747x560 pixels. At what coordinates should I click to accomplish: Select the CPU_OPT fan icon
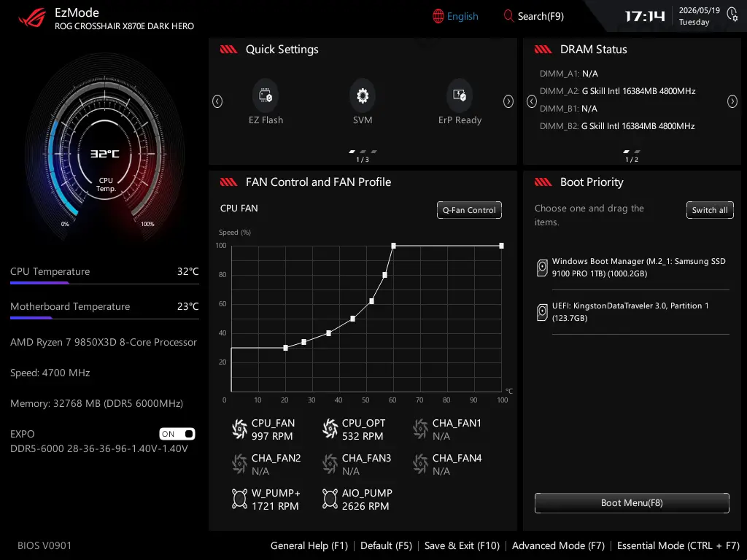(x=330, y=429)
